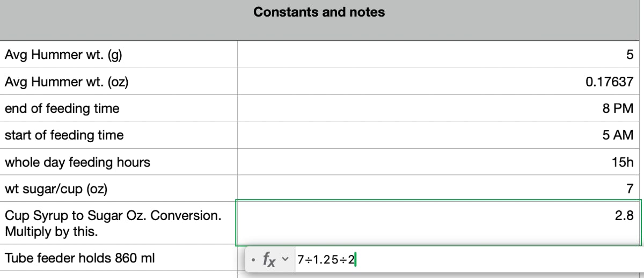Select the cell showing 5 AM
The image size is (644, 278).
point(440,135)
